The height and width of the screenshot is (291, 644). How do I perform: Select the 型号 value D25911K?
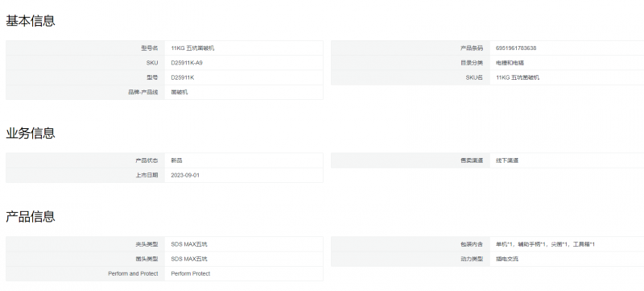[183, 77]
